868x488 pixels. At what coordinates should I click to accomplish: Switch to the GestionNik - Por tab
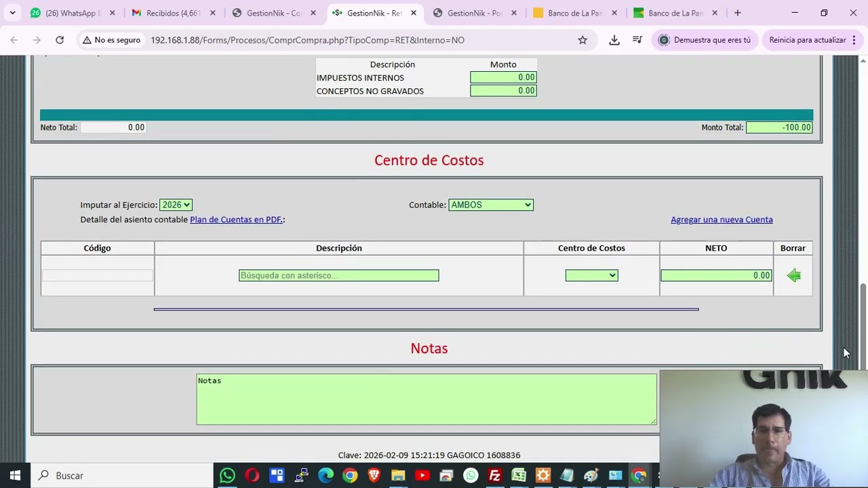coord(475,13)
